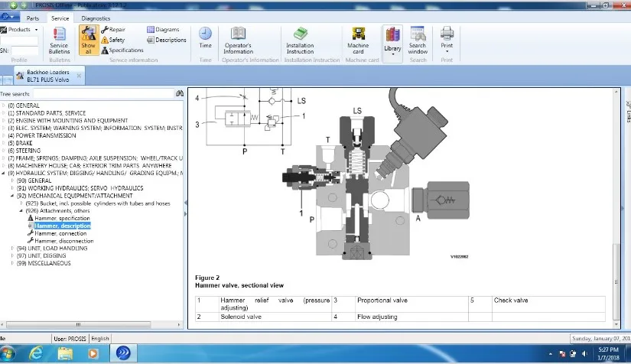Click the Print button
The width and height of the screenshot is (631, 364).
click(447, 40)
